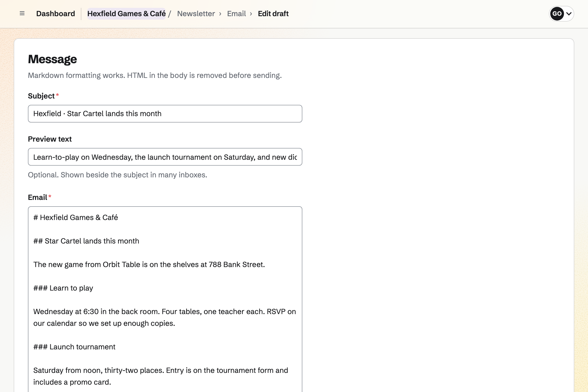Click the '### Launch tournament' line
This screenshot has width=588, height=392.
(x=74, y=347)
